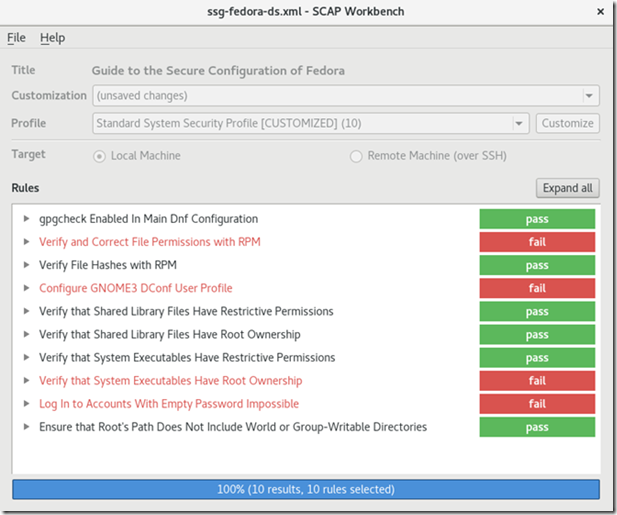Select 'Ensure that Root's Path' rule text
Image resolution: width=617 pixels, height=515 pixels.
(x=233, y=427)
